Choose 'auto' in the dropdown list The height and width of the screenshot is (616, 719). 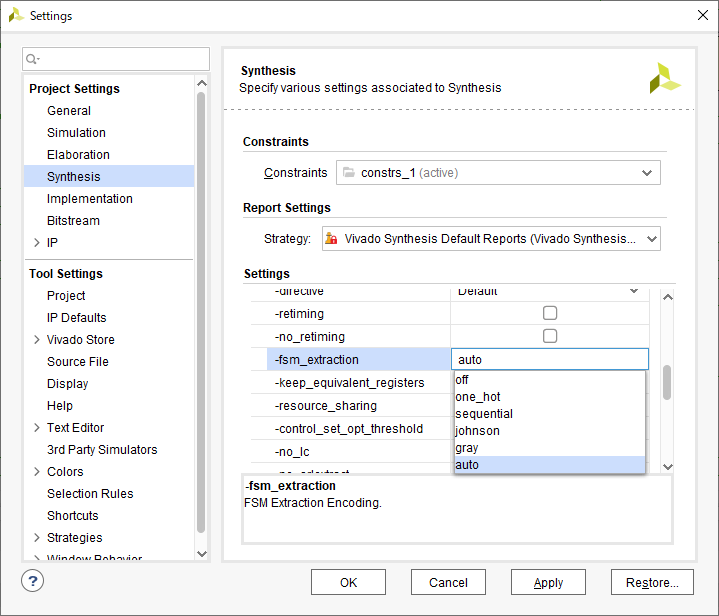(x=549, y=465)
